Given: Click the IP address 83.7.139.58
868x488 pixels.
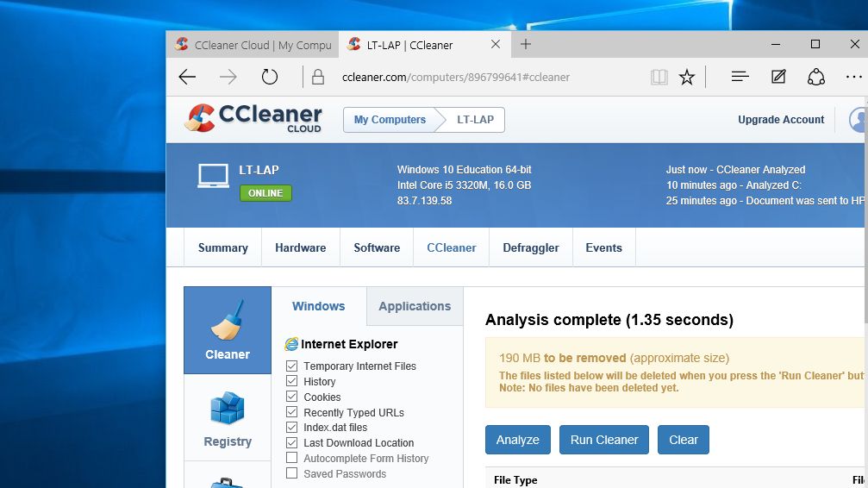Looking at the screenshot, I should [x=425, y=201].
